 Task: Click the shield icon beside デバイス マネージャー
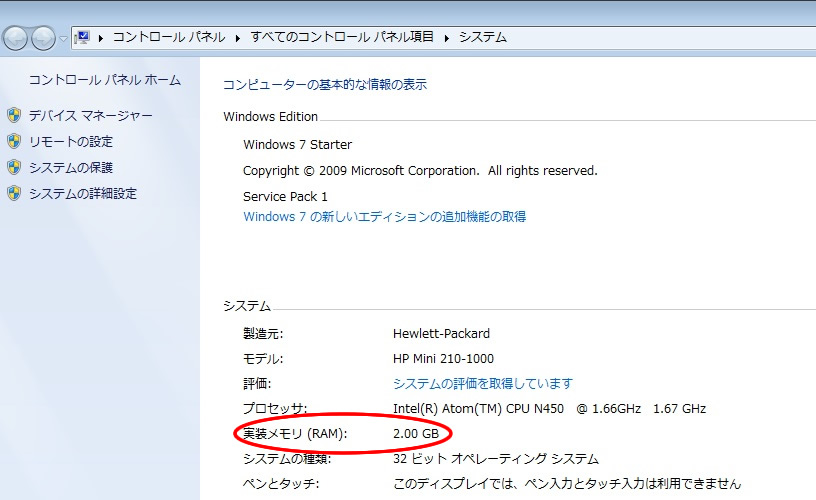[x=14, y=116]
